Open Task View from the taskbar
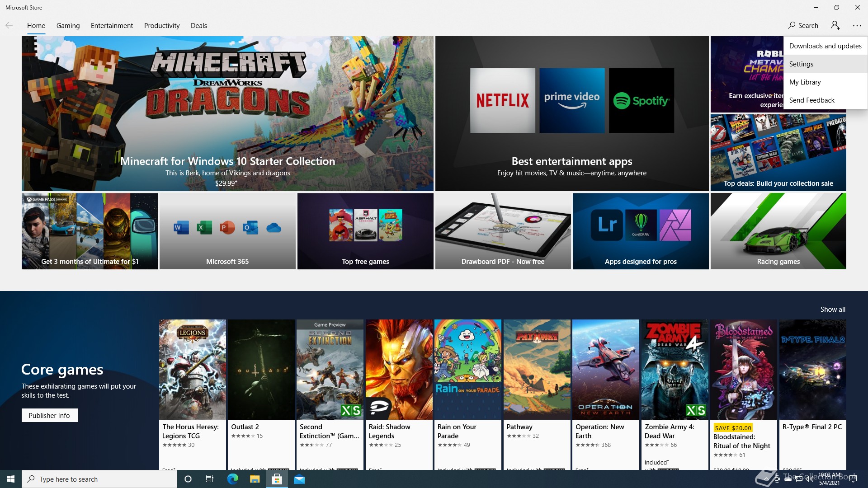The width and height of the screenshot is (868, 488). point(210,479)
